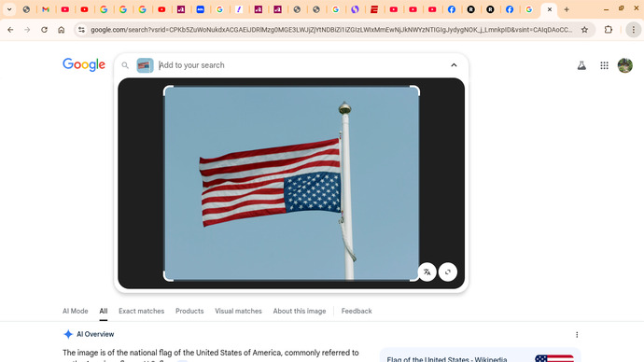Switch to the tab with purple slash icon

(239, 9)
